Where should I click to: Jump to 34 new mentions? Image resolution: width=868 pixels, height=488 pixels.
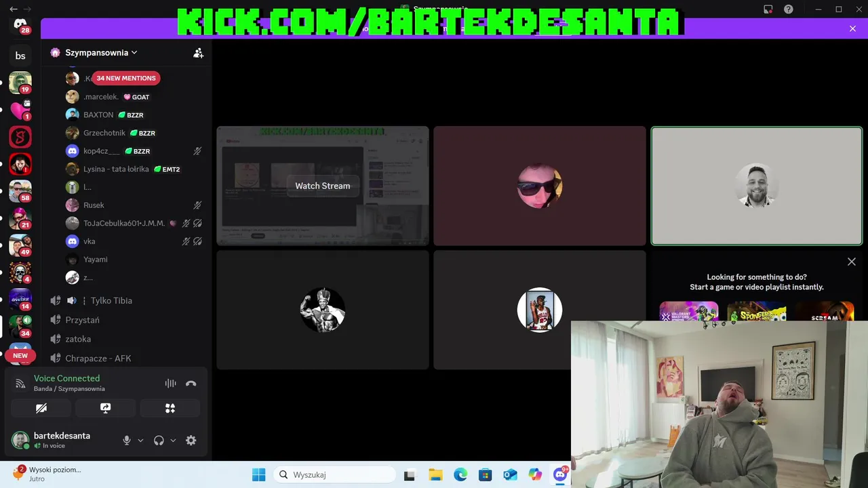(x=126, y=78)
